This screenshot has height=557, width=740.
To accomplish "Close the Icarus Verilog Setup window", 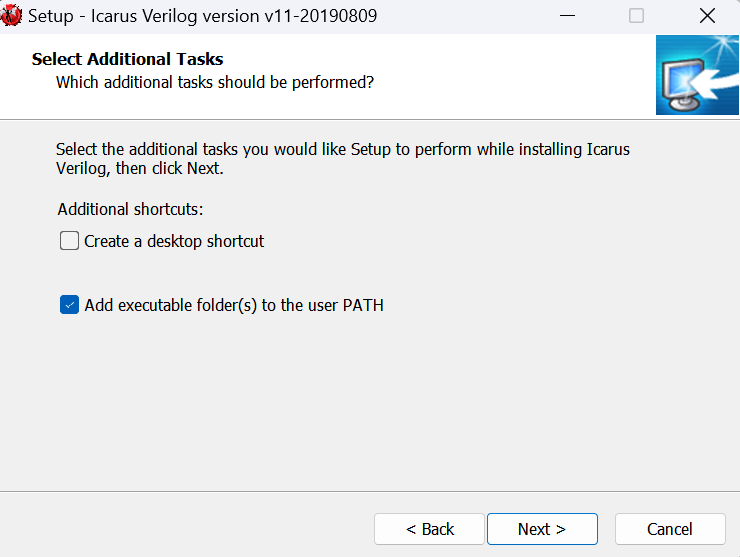I will (x=707, y=16).
